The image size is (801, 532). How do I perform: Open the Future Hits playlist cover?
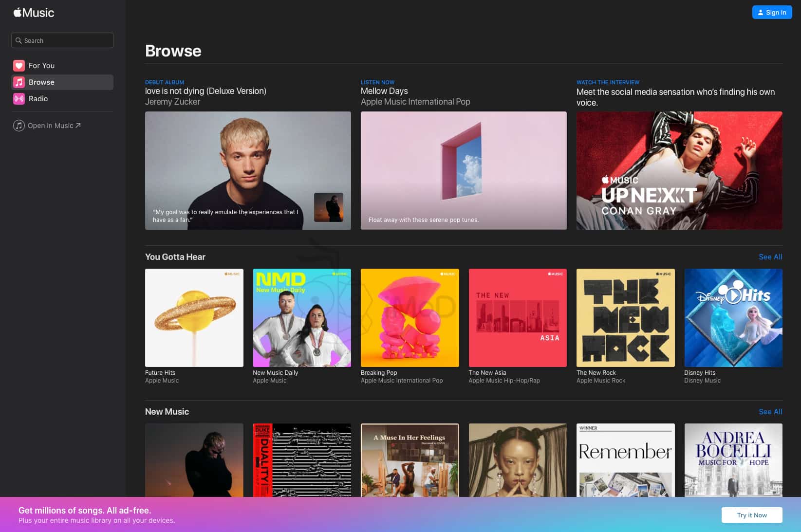coord(194,318)
